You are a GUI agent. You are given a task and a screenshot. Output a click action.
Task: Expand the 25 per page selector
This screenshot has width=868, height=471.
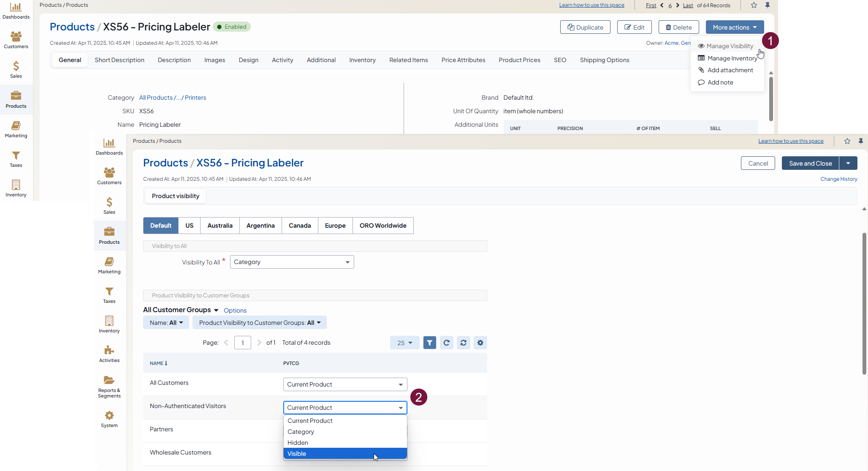[x=404, y=343]
